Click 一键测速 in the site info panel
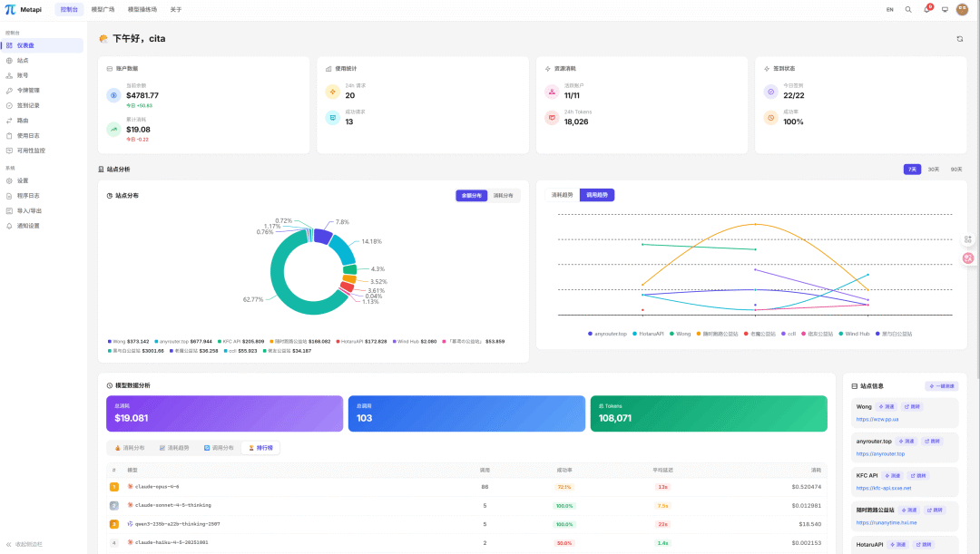Image resolution: width=980 pixels, height=554 pixels. (940, 385)
